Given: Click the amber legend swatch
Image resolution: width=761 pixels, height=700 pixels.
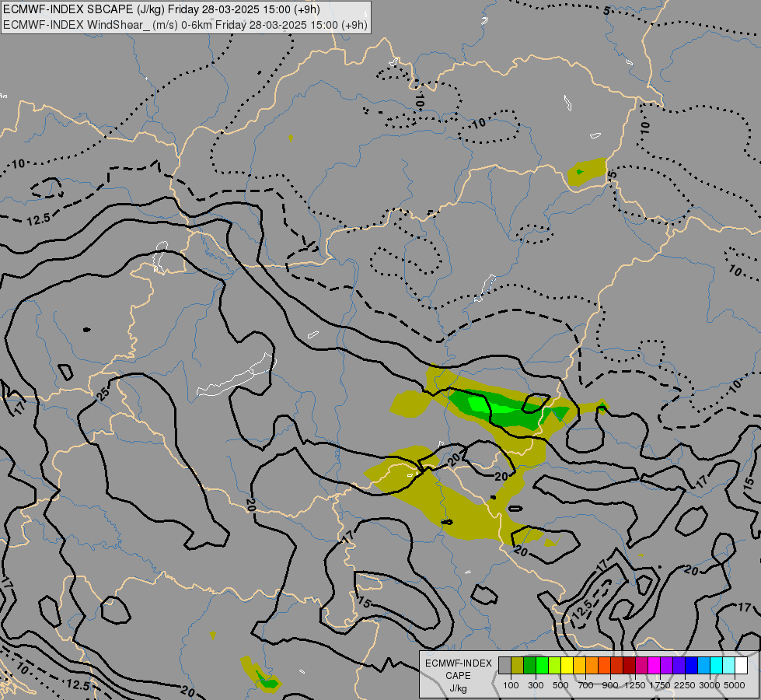Looking at the screenshot, I should (579, 666).
